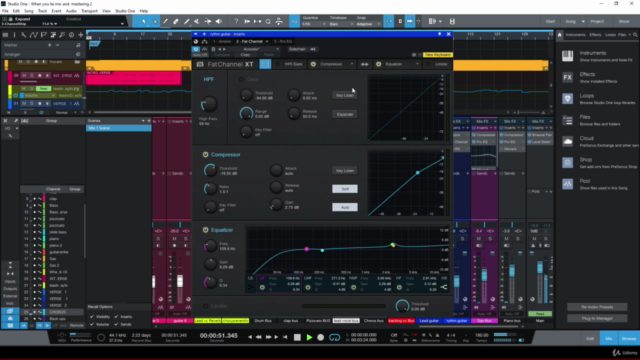The height and width of the screenshot is (360, 640).
Task: Toggle the Gate power button
Action: click(241, 79)
